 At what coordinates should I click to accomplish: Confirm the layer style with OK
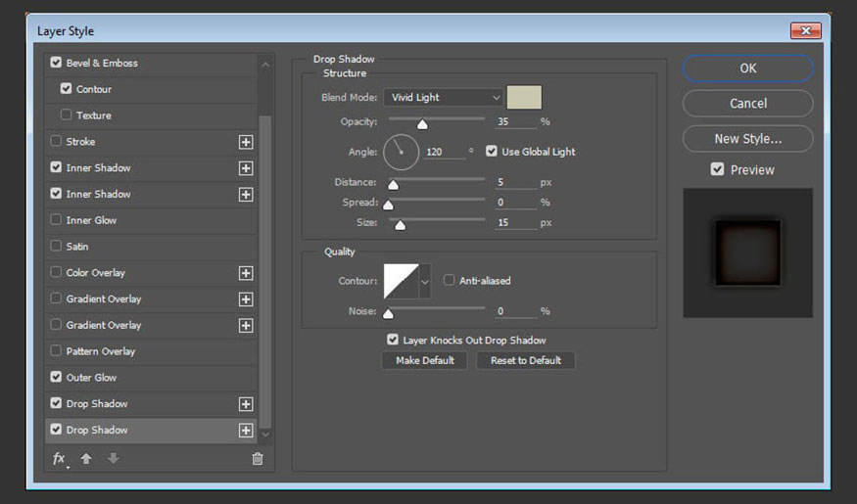click(747, 69)
